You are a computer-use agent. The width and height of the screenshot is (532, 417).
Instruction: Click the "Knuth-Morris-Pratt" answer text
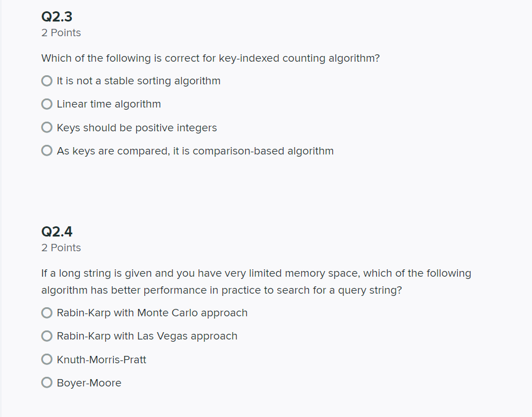[x=101, y=359]
